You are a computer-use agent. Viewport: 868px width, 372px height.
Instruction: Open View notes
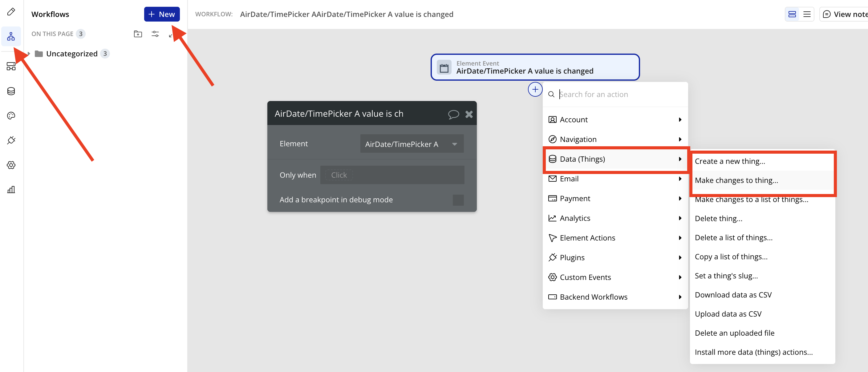point(844,14)
